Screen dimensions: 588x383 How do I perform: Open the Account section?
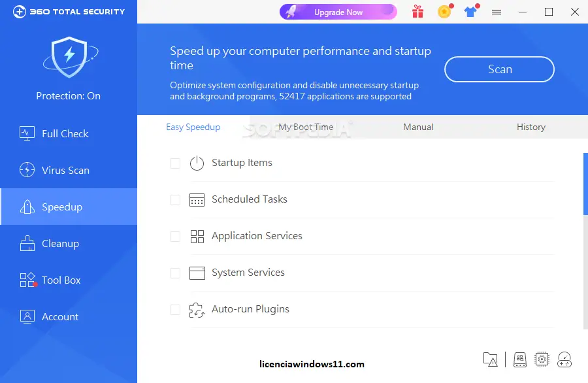coord(69,316)
